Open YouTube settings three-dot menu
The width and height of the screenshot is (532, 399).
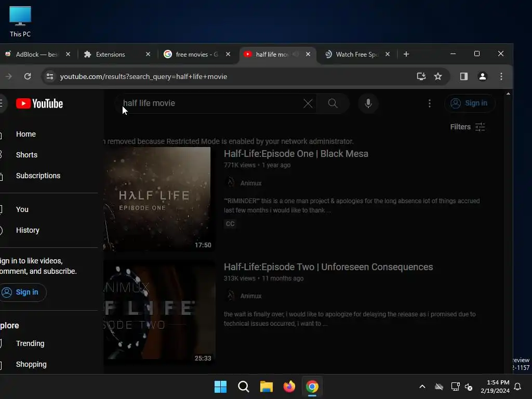point(430,103)
